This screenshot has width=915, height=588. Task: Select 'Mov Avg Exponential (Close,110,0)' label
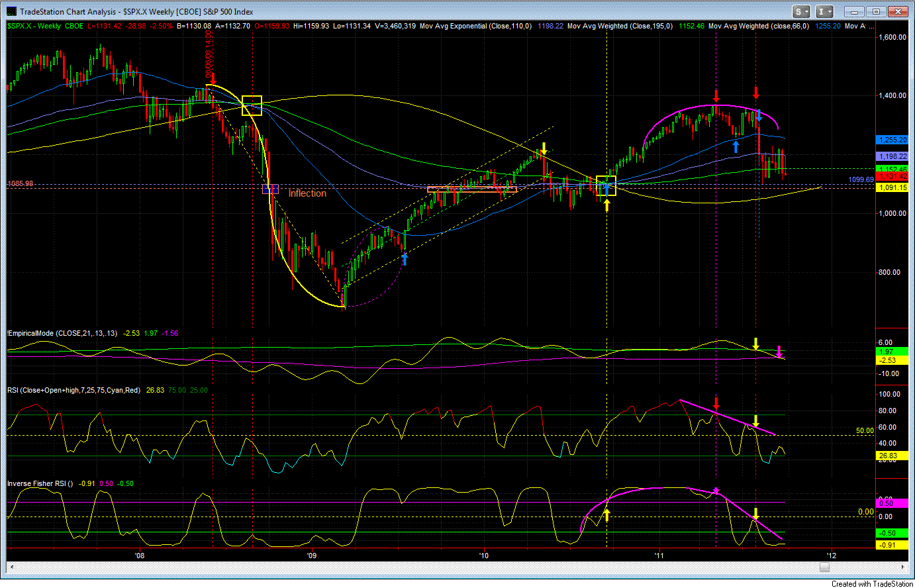point(476,26)
